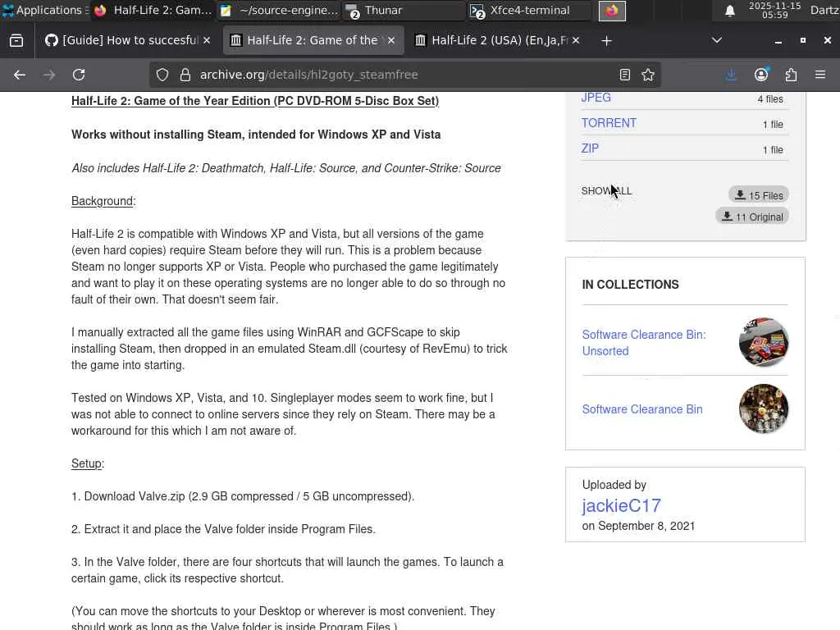This screenshot has width=840, height=630.
Task: Close the Half-Life 2: Game of the Year tab
Action: 391,41
